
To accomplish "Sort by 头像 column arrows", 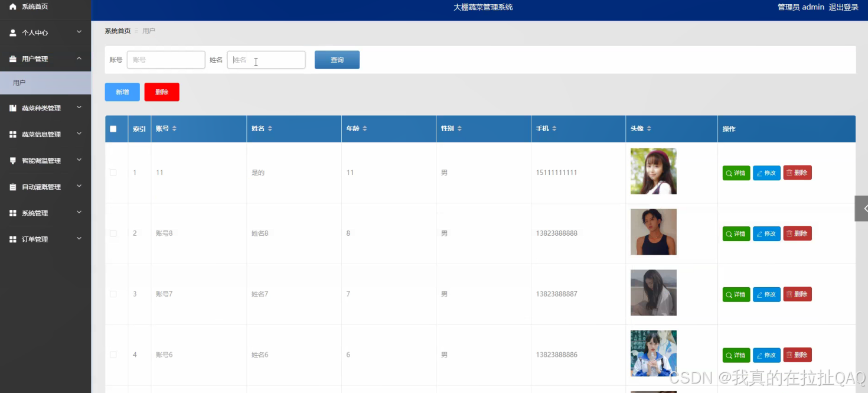I will [x=649, y=129].
